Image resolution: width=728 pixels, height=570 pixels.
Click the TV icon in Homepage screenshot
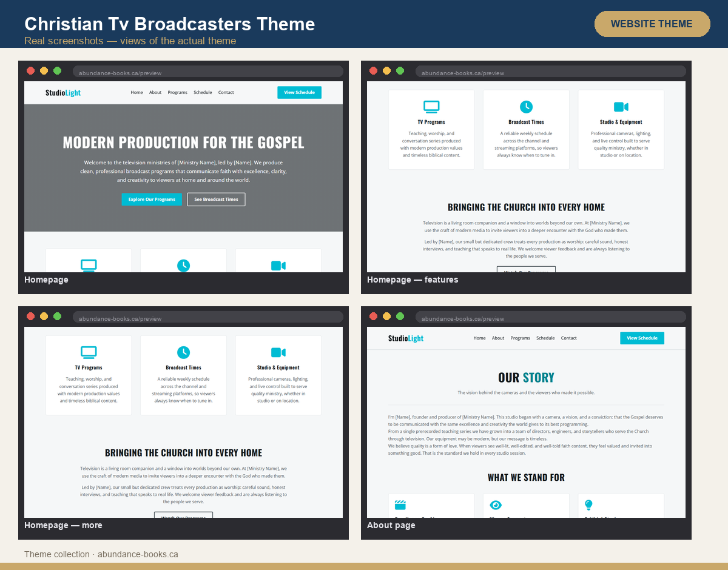[x=89, y=266]
